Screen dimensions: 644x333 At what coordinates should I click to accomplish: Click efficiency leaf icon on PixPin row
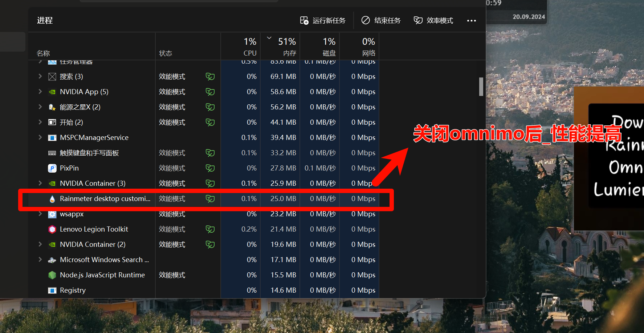coord(210,168)
